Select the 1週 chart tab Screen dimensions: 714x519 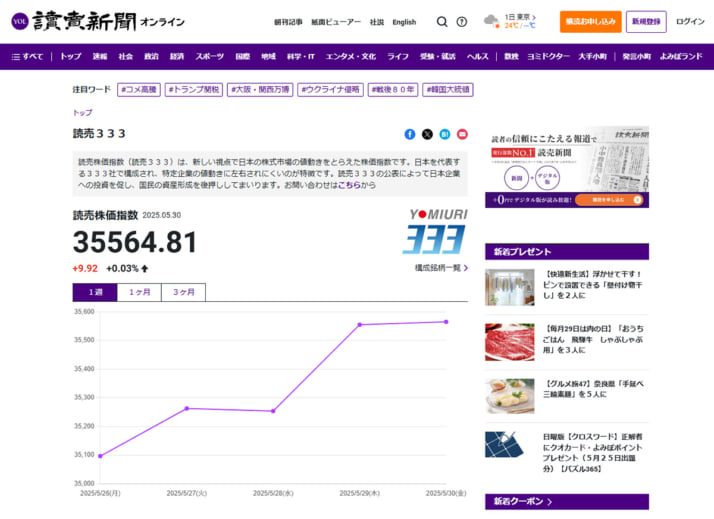click(95, 292)
